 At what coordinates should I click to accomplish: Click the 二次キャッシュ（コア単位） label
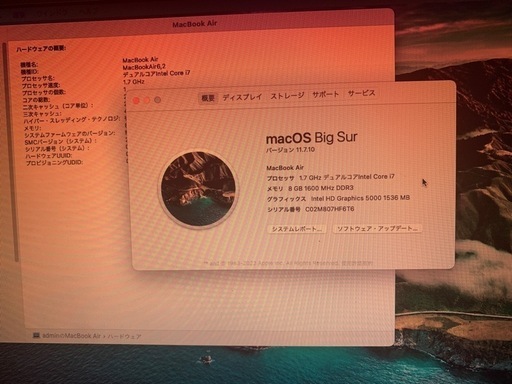(x=58, y=107)
